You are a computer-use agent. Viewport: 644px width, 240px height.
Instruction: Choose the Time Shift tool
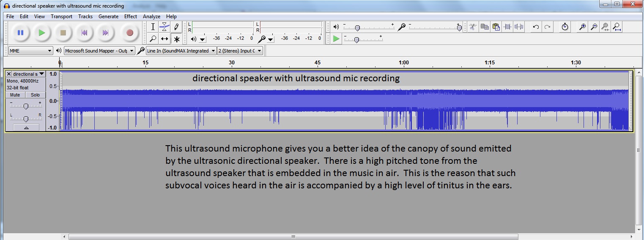[x=164, y=39]
